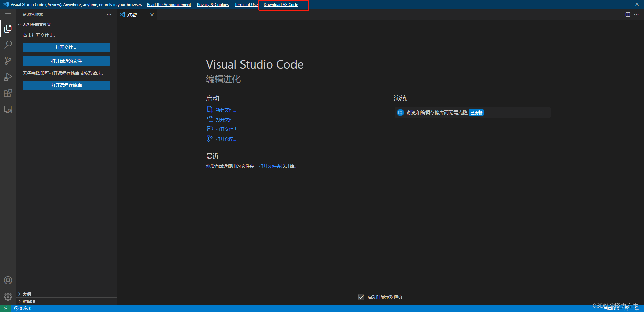Expand the 大纲 outline section
This screenshot has width=644, height=312.
[x=66, y=294]
